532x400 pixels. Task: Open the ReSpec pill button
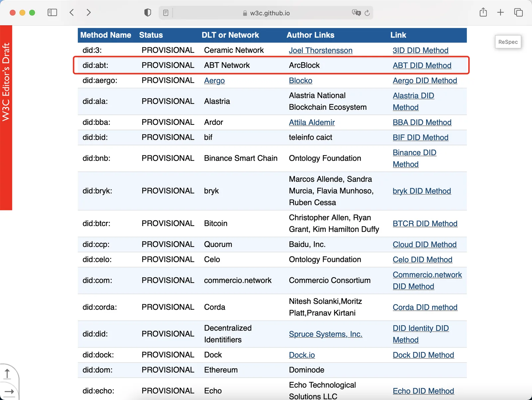click(x=508, y=42)
